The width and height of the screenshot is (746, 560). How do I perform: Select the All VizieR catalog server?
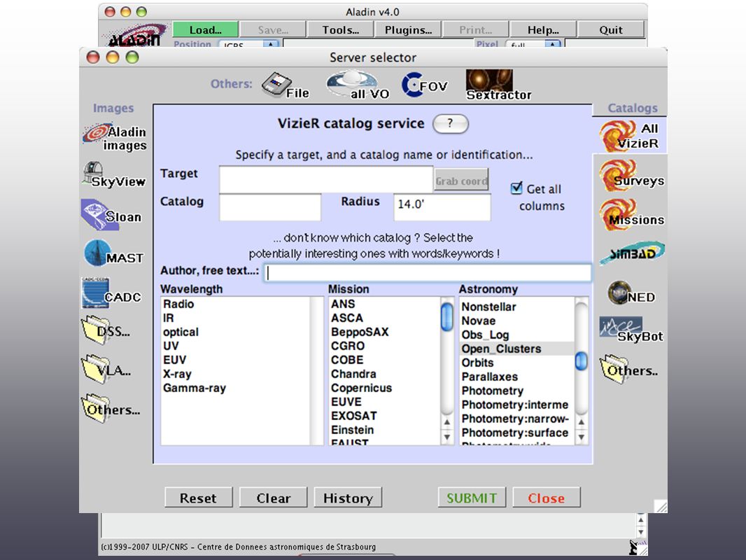(x=629, y=136)
